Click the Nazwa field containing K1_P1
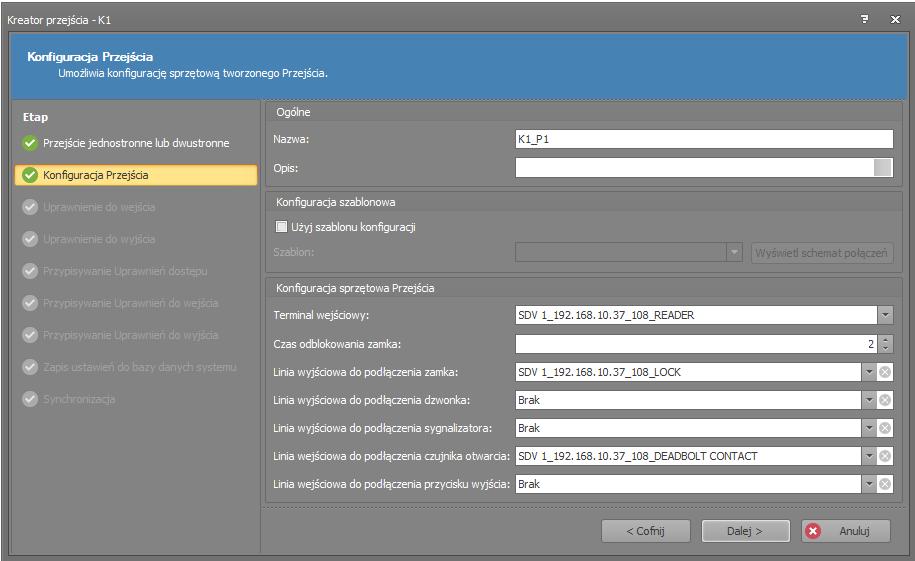This screenshot has width=915, height=561. 704,139
